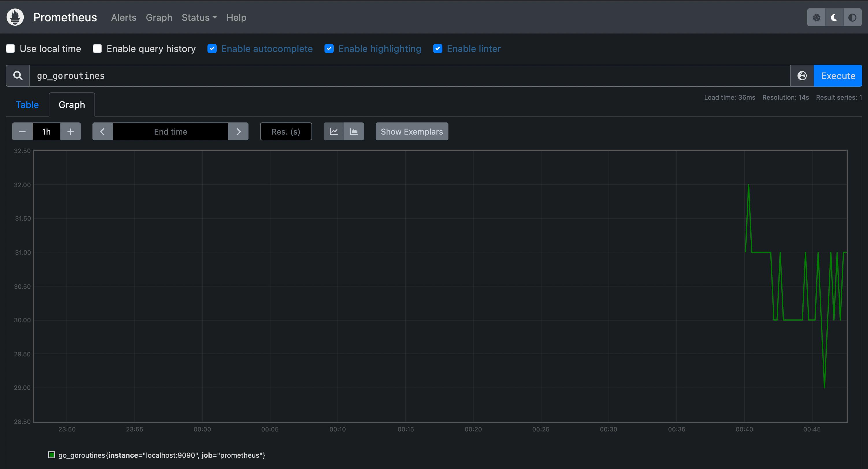Click the Execute button
This screenshot has height=469, width=868.
pos(838,76)
